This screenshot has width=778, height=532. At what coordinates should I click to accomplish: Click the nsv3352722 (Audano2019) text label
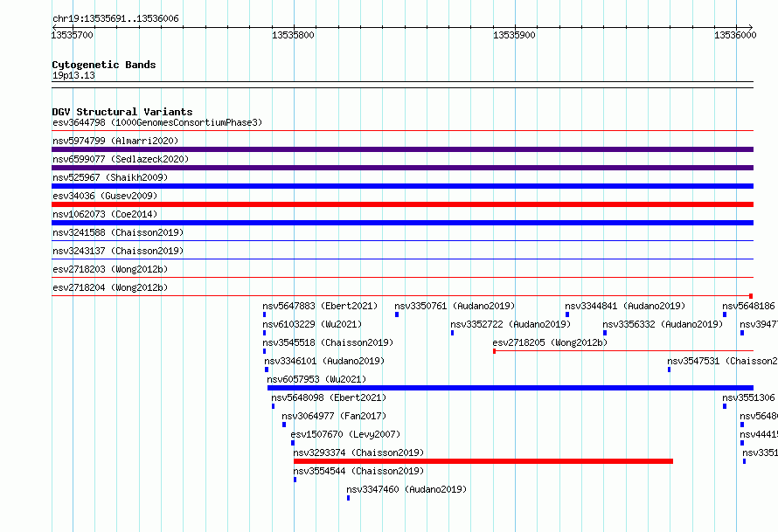(511, 324)
